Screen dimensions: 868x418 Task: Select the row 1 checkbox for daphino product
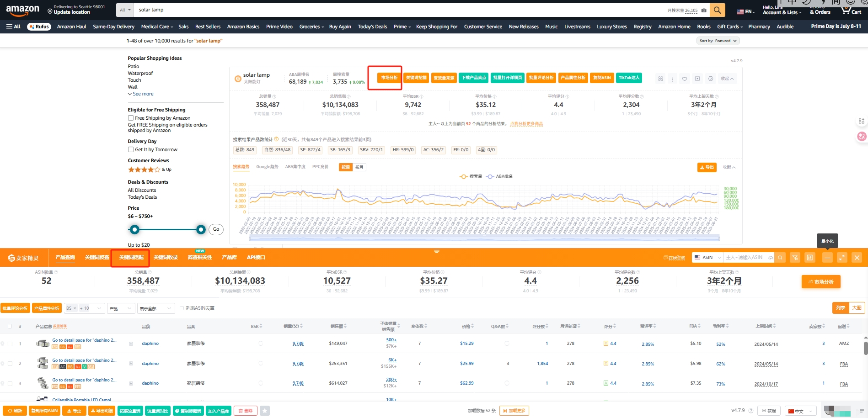pyautogui.click(x=10, y=344)
